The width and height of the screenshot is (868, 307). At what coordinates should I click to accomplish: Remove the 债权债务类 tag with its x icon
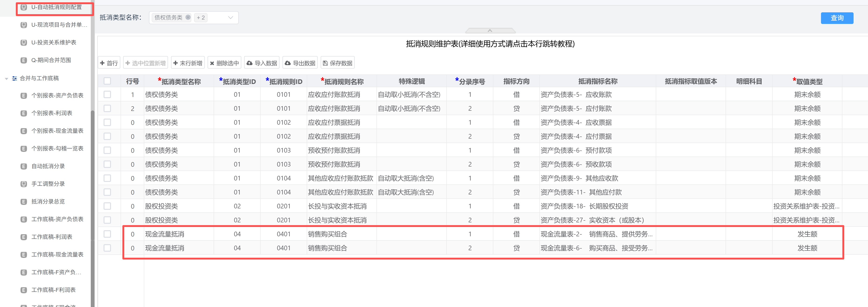(x=188, y=17)
